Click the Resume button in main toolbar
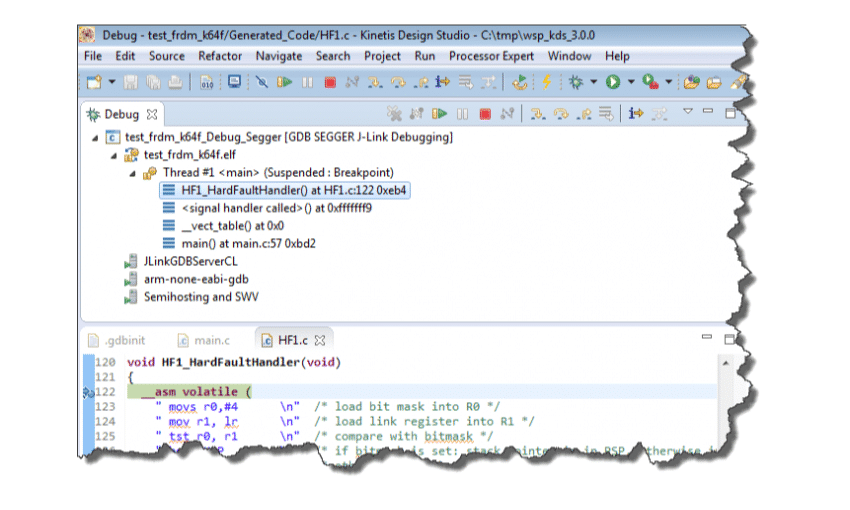Screen dimensions: 850x510 tap(286, 82)
